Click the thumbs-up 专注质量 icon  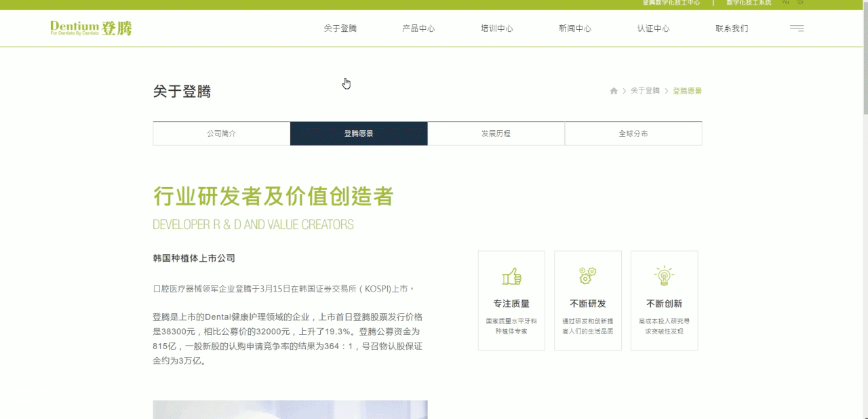511,276
